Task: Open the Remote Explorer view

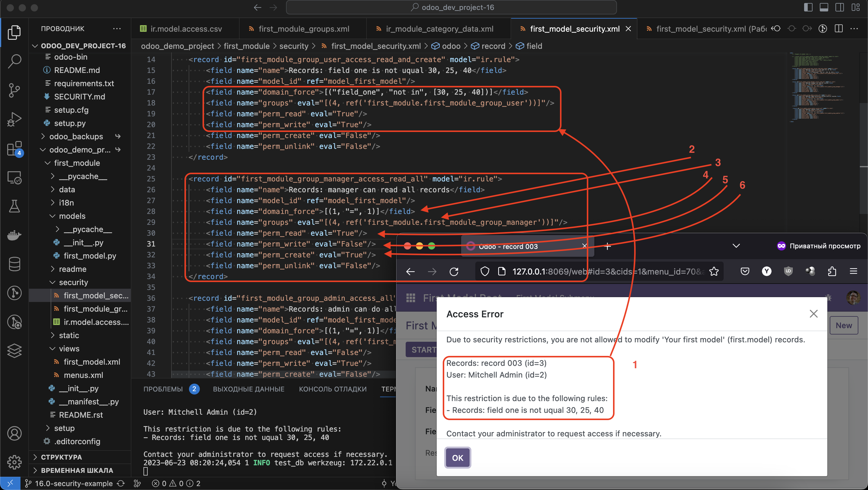Action: [14, 177]
